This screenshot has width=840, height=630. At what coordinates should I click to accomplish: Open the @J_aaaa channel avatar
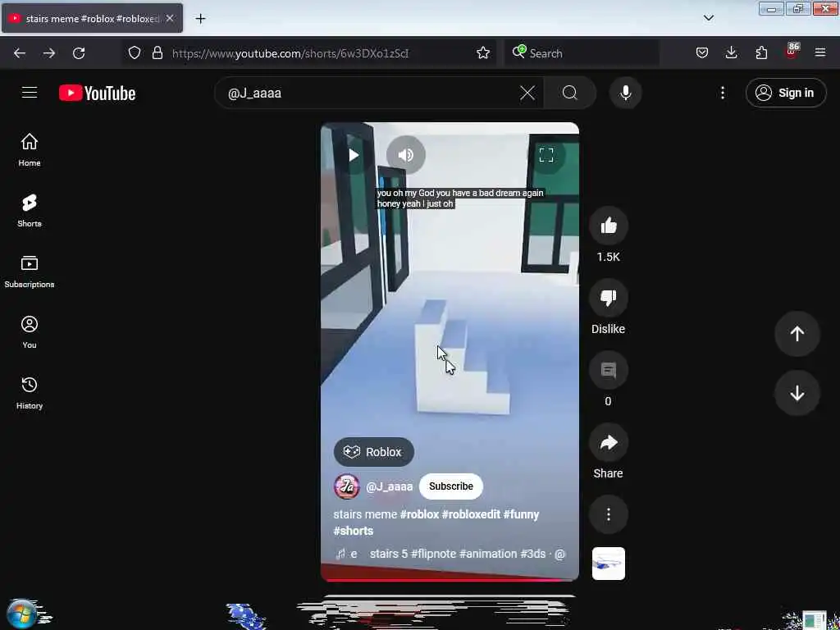coord(347,486)
